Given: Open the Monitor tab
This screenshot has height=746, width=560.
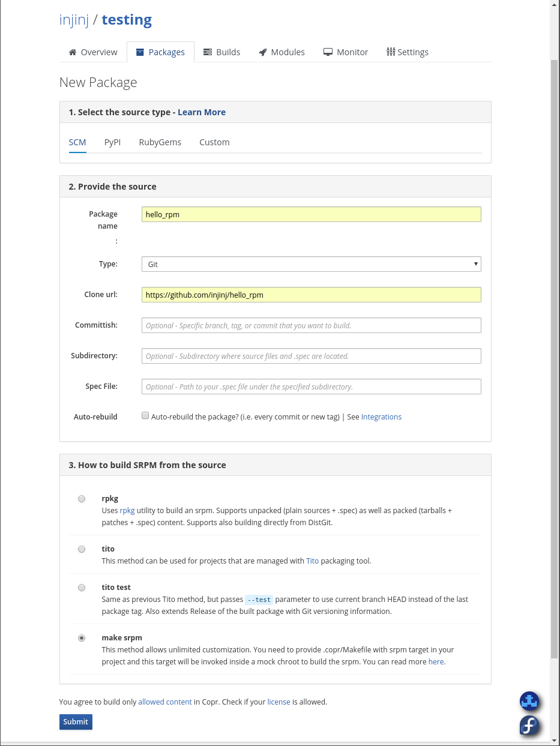Looking at the screenshot, I should (x=345, y=52).
